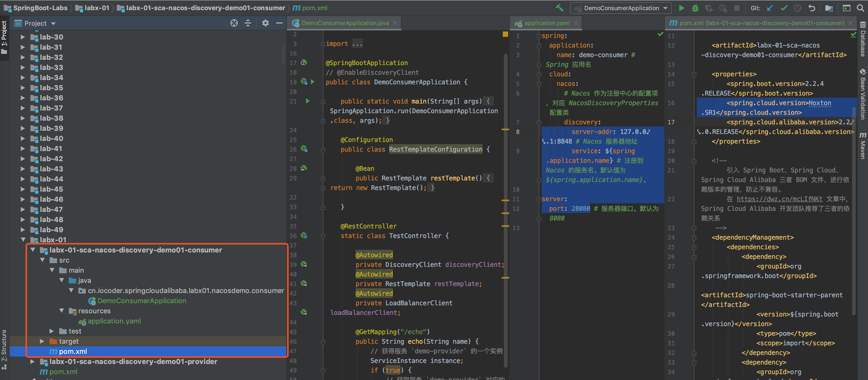Open Search Everywhere magnifier icon

[861, 8]
